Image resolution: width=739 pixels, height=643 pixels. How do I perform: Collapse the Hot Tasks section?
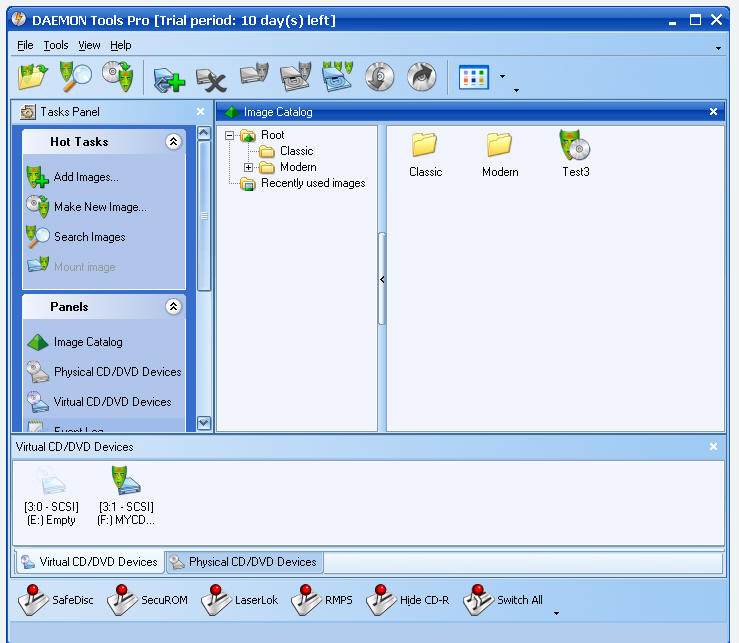(173, 141)
